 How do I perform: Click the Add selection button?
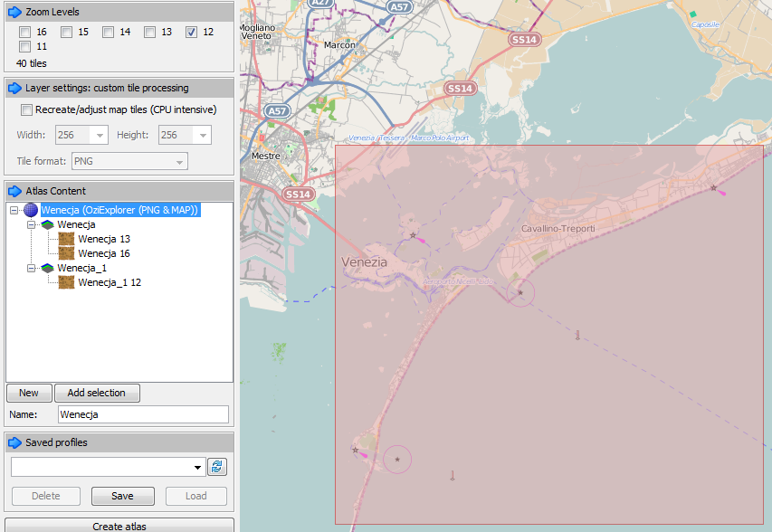click(x=97, y=393)
